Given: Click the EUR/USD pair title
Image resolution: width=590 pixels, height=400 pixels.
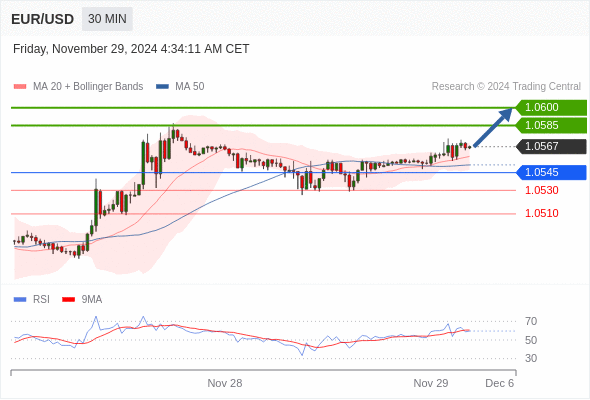Looking at the screenshot, I should tap(43, 19).
